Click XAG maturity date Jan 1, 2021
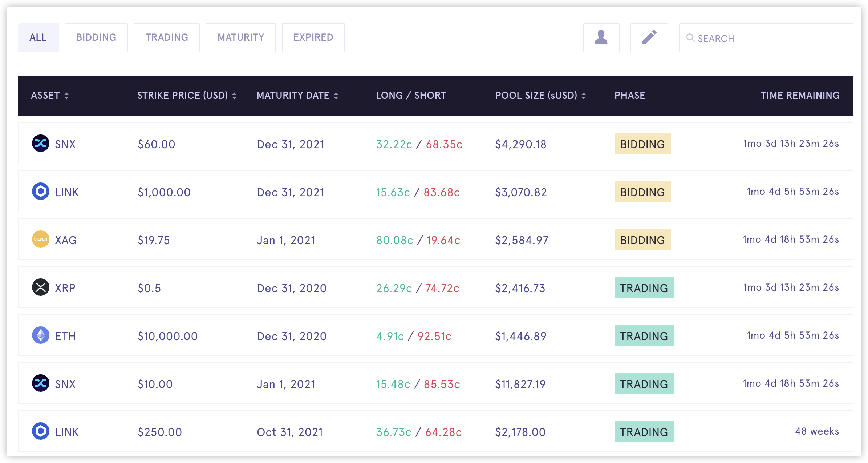 coord(286,240)
